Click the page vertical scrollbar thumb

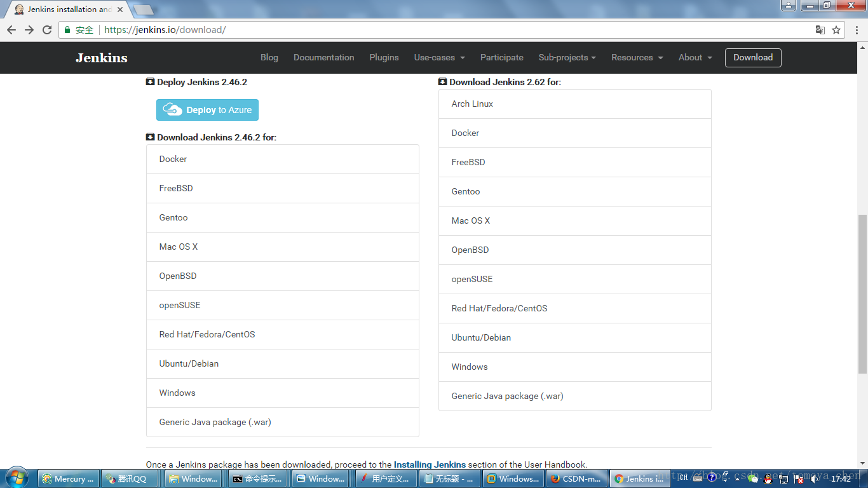coord(862,294)
